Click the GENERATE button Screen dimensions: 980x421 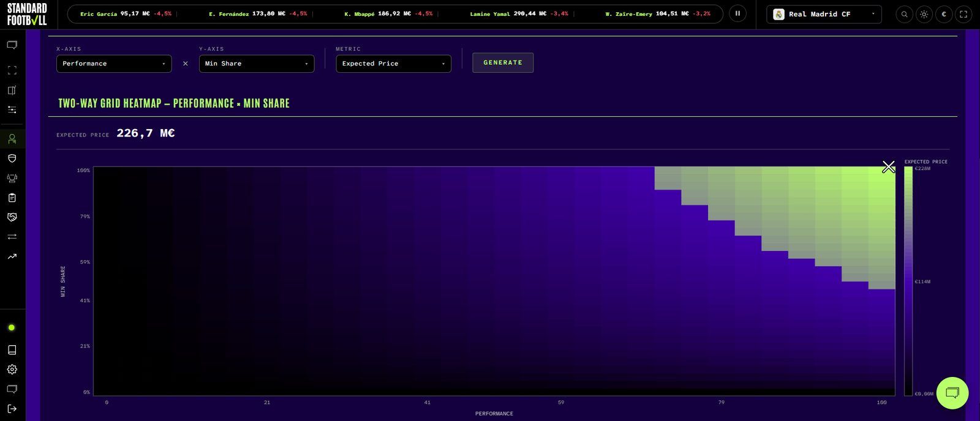(x=503, y=62)
